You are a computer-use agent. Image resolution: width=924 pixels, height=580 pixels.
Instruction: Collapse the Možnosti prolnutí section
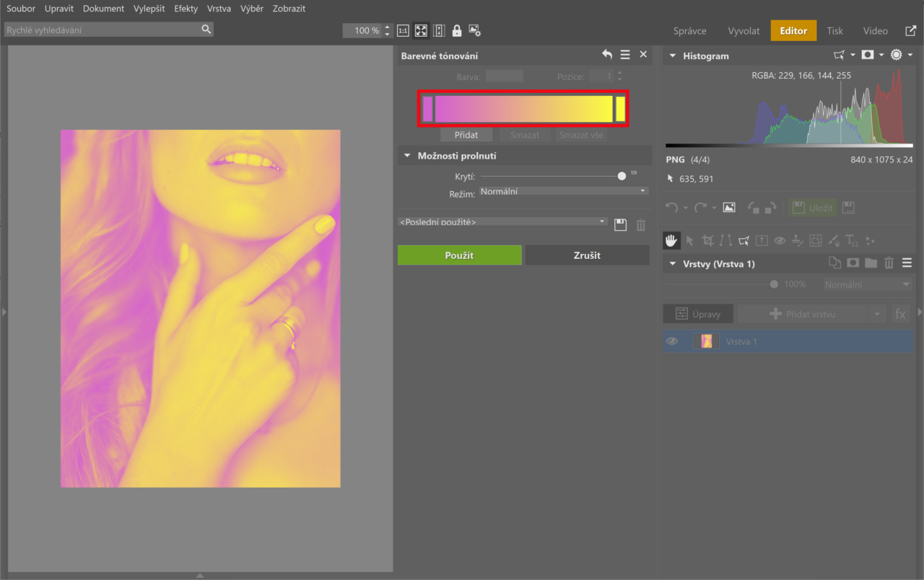click(406, 156)
